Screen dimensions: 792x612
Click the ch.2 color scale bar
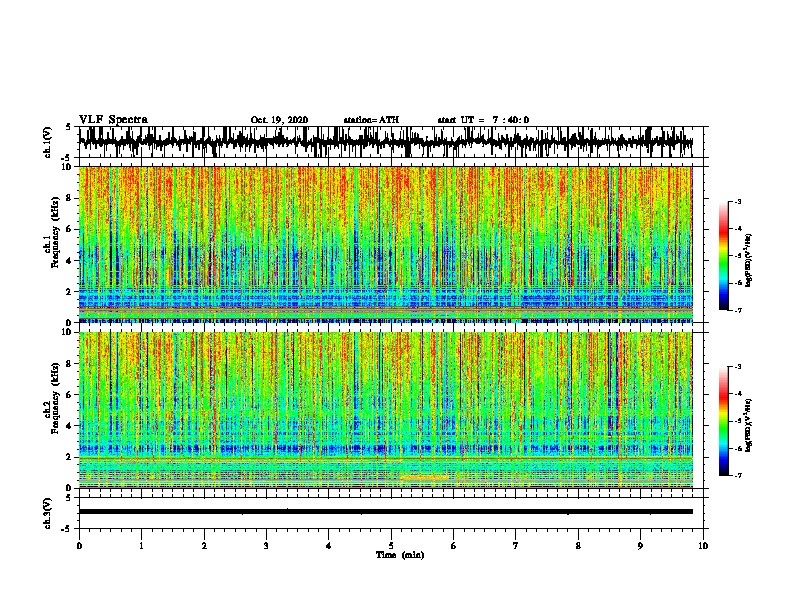pos(723,421)
